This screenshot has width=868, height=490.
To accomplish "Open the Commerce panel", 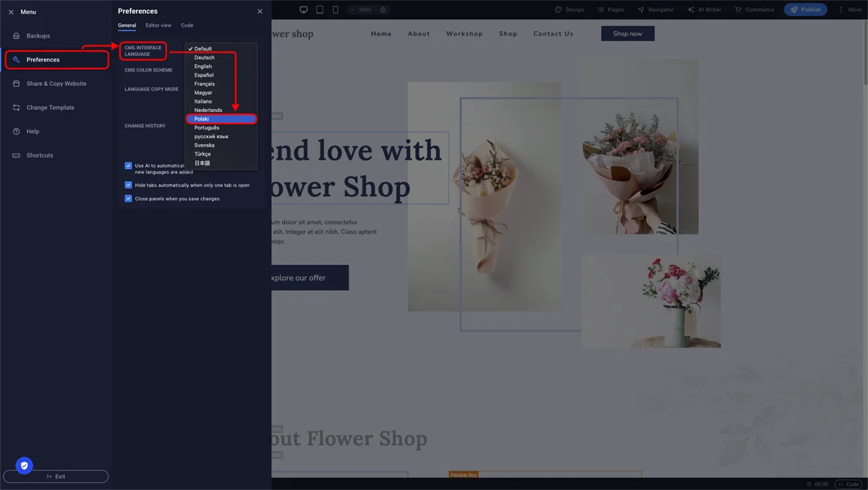I will coord(754,9).
